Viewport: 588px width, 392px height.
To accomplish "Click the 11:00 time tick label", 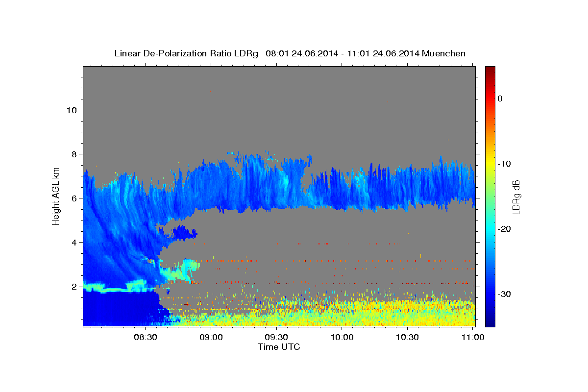I will point(473,337).
